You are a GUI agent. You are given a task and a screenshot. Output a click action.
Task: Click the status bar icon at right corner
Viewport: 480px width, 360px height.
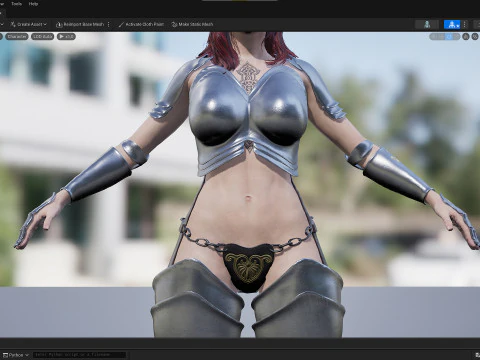tap(477, 355)
